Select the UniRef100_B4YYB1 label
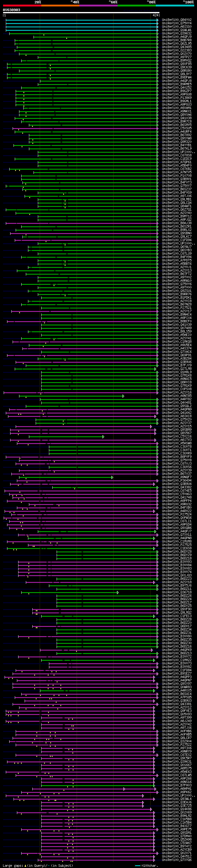 pos(177,145)
